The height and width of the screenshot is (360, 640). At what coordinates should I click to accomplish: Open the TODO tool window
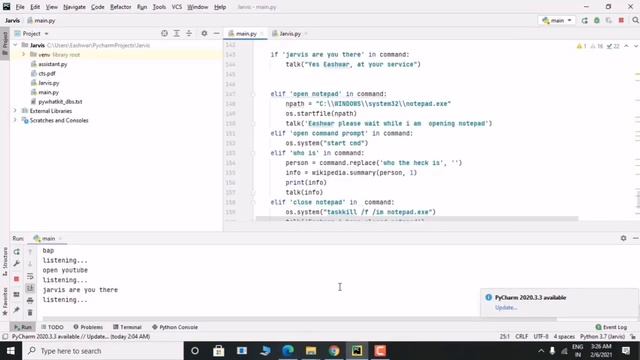click(52, 327)
